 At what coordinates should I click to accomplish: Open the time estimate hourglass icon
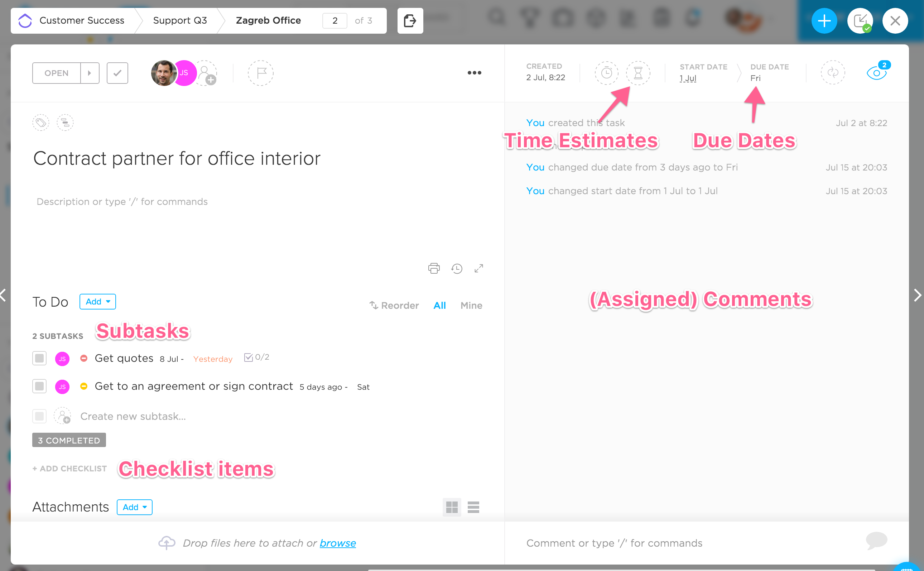(x=638, y=73)
